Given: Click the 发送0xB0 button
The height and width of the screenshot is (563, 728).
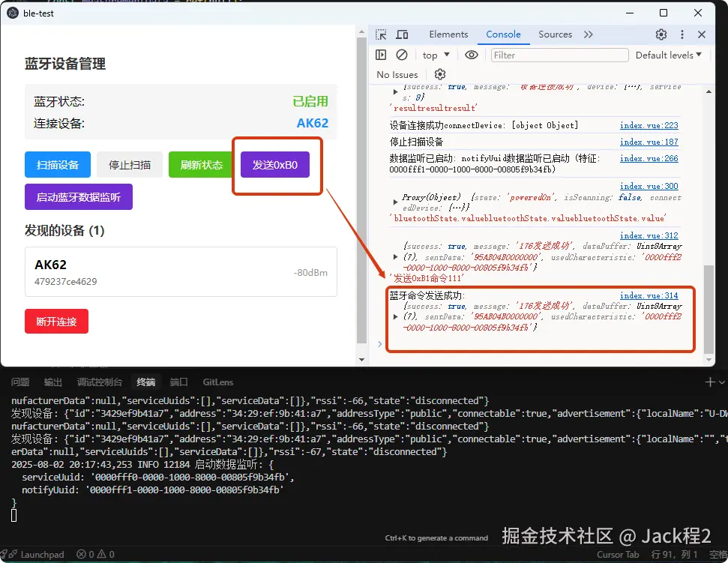Looking at the screenshot, I should [275, 165].
